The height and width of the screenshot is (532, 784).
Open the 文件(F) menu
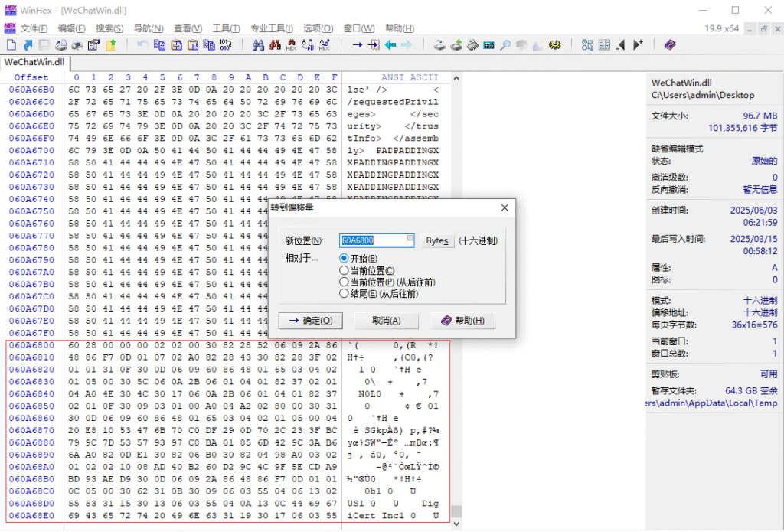pos(34,28)
